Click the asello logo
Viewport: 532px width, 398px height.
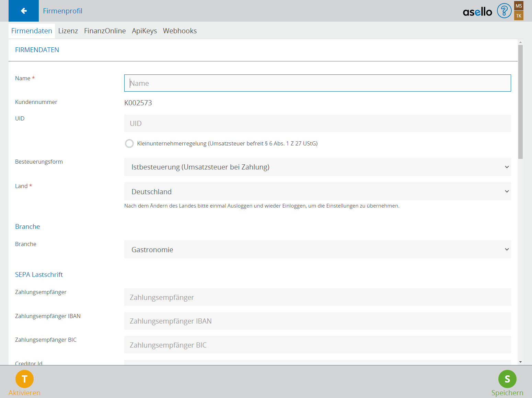pyautogui.click(x=477, y=12)
